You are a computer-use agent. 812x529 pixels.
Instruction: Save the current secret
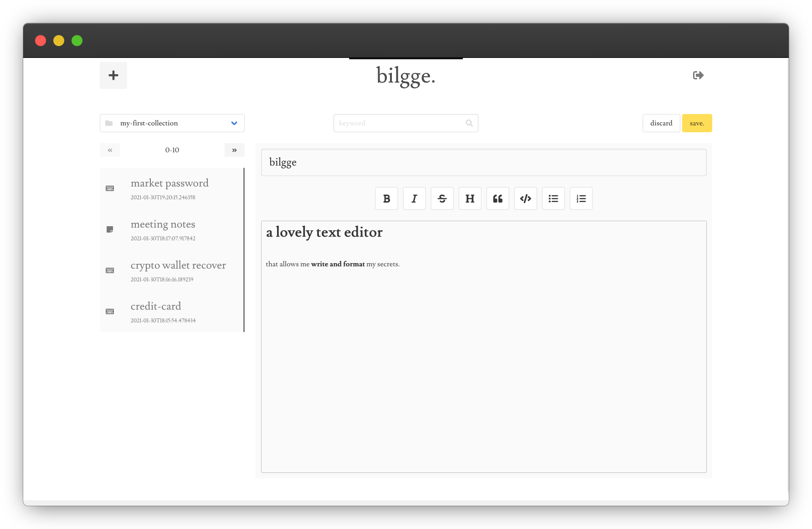tap(697, 123)
